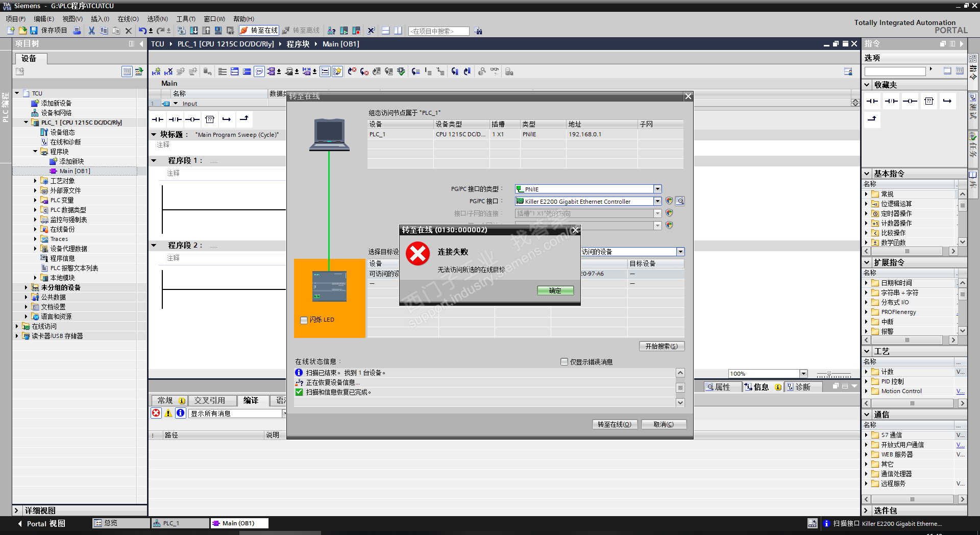Open the 帮助(H) menu

pyautogui.click(x=243, y=19)
